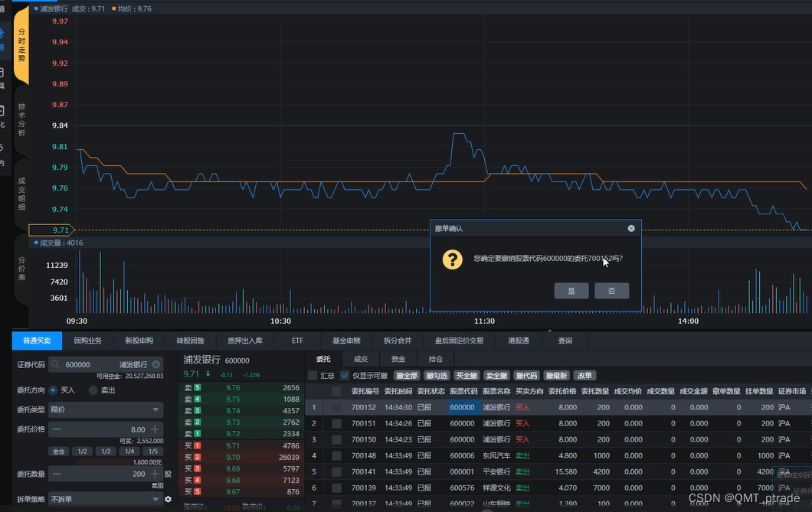The height and width of the screenshot is (512, 812).
Task: Click 买1 quote at 9.71
Action: (x=241, y=446)
